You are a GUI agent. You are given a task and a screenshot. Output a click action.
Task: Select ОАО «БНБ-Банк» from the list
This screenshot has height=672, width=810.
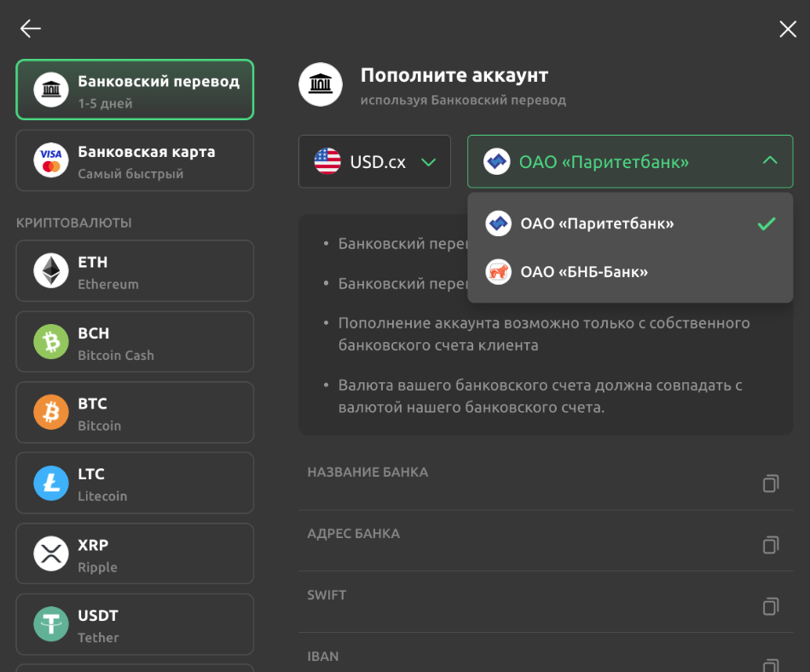coord(630,272)
